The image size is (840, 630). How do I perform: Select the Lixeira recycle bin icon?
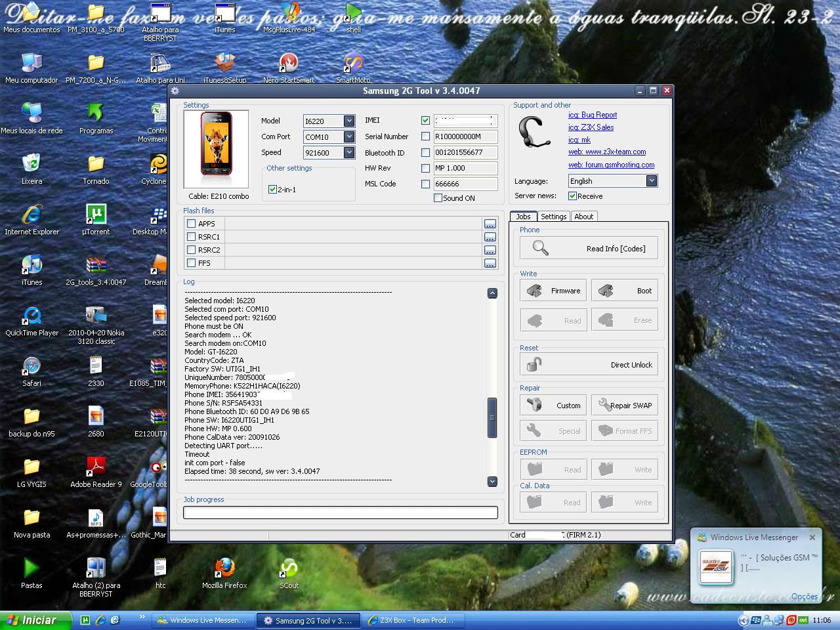(31, 169)
